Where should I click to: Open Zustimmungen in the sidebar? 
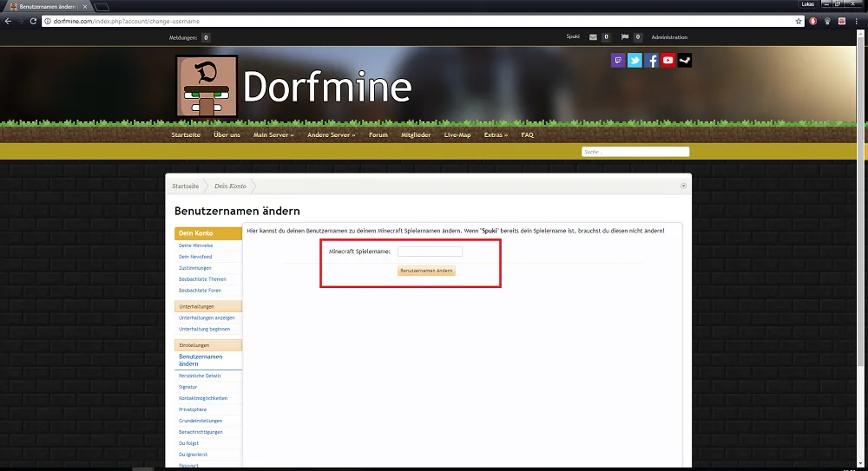(194, 268)
